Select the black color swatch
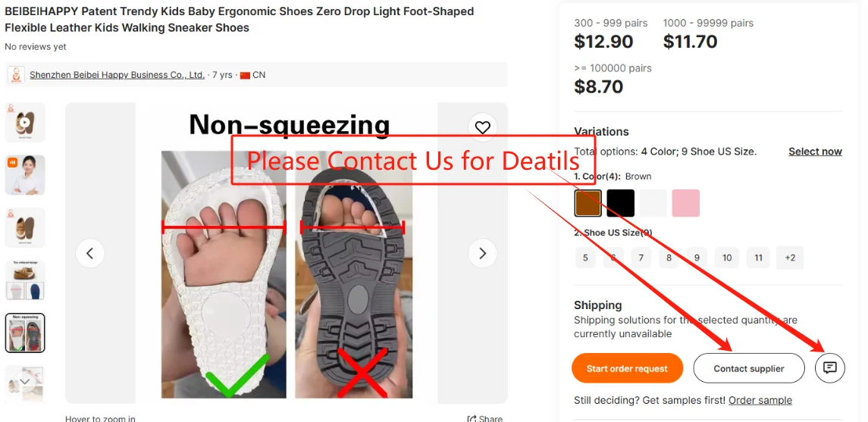The height and width of the screenshot is (422, 868). (621, 203)
